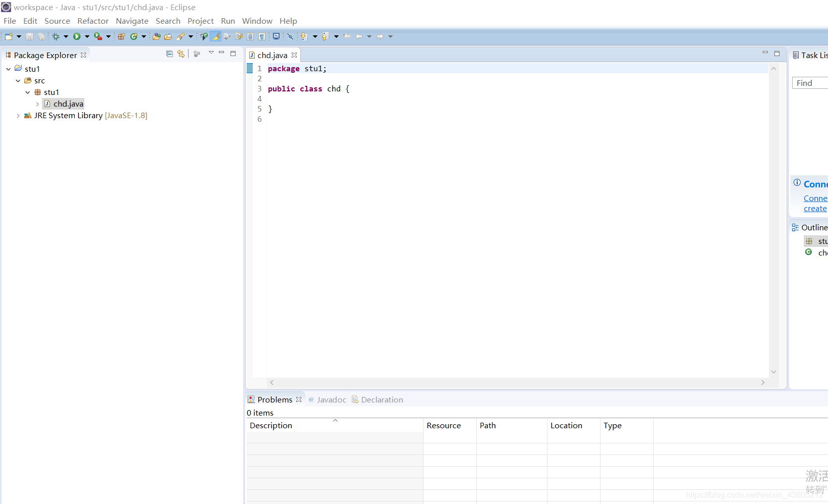Click the Previous Annotation icon
This screenshot has height=504, width=828.
pyautogui.click(x=325, y=36)
